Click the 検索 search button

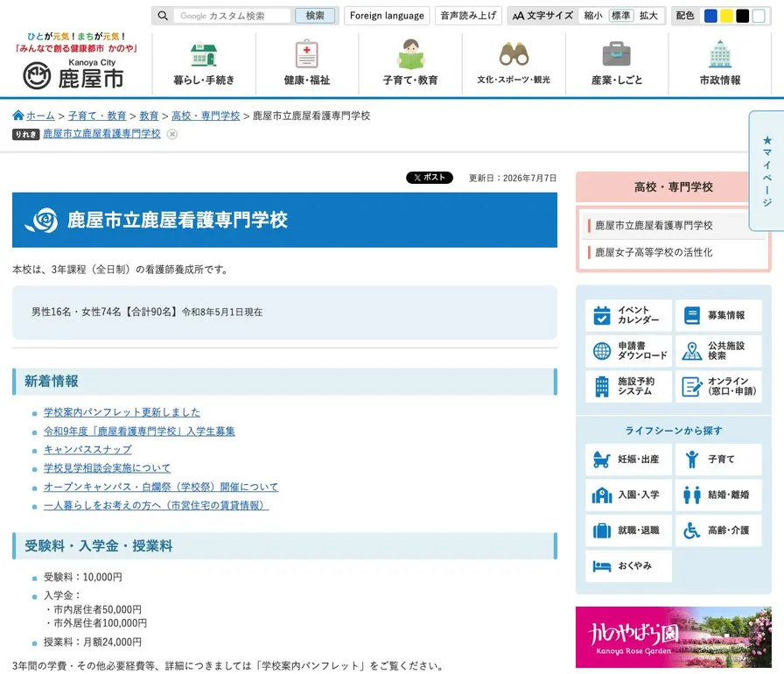(x=315, y=16)
